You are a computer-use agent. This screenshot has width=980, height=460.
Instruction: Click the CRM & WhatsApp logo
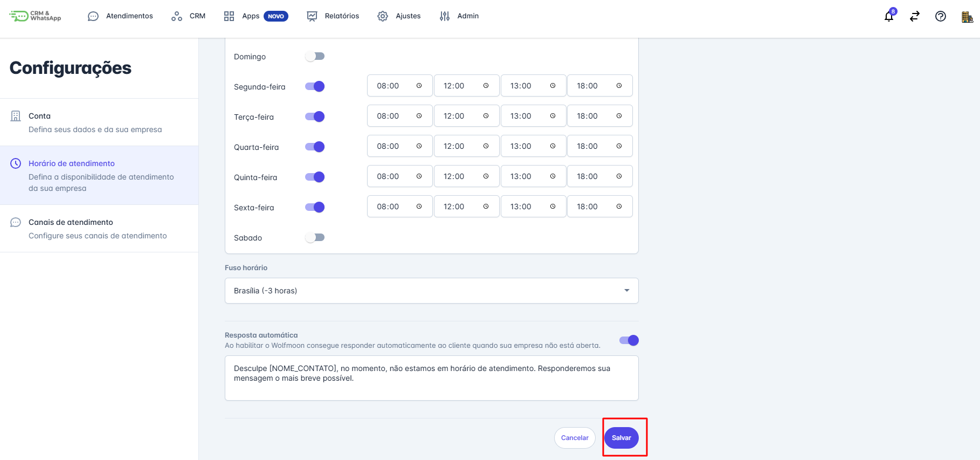[36, 16]
